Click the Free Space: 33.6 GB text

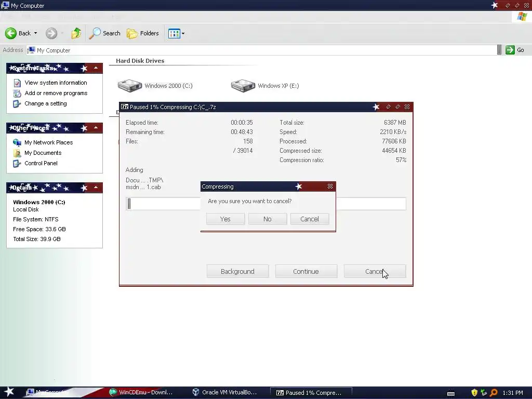[x=39, y=229]
